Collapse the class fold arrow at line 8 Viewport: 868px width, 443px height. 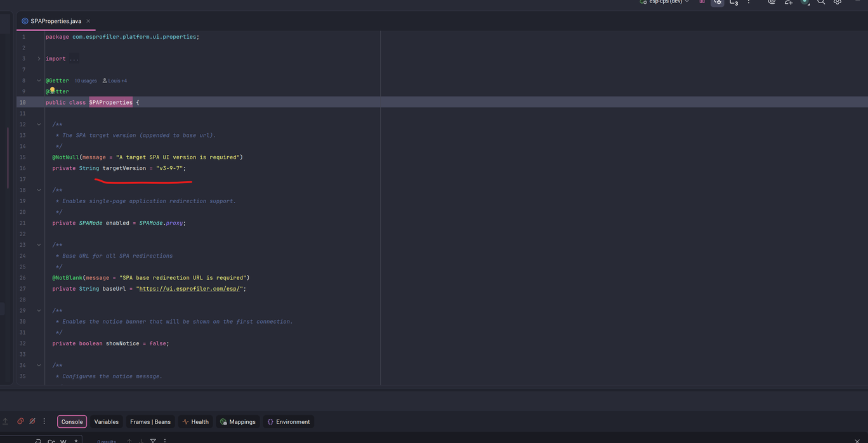point(39,81)
